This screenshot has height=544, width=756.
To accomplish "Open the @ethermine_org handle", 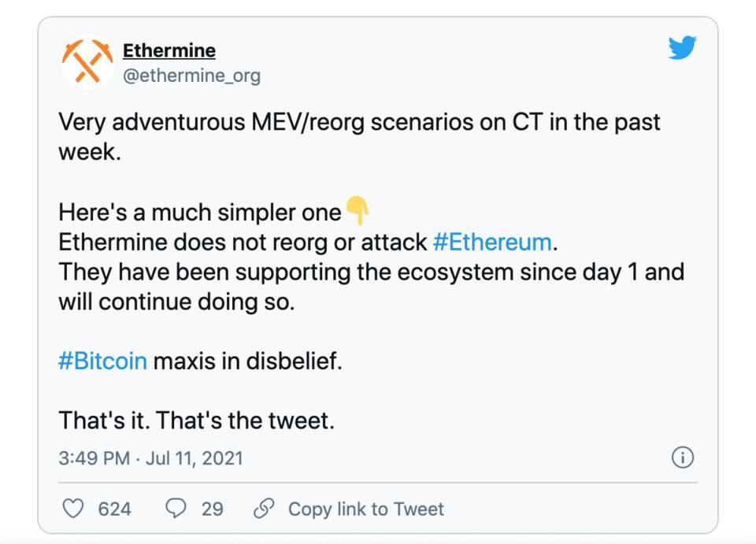I will point(192,76).
